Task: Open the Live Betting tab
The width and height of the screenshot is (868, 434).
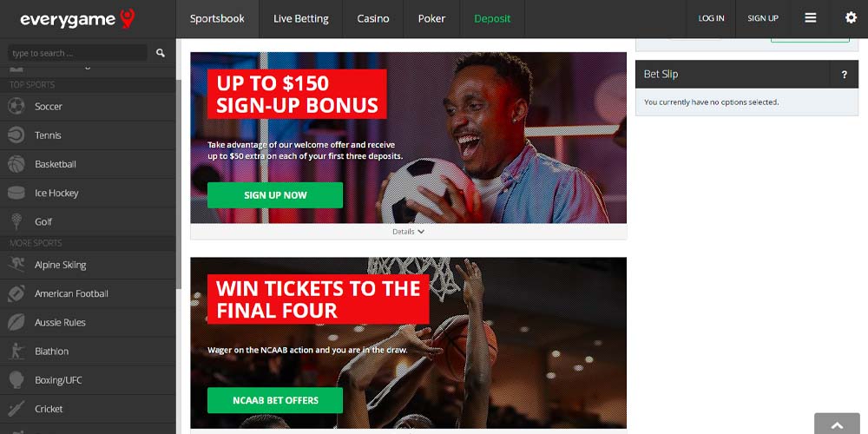Action: 300,19
